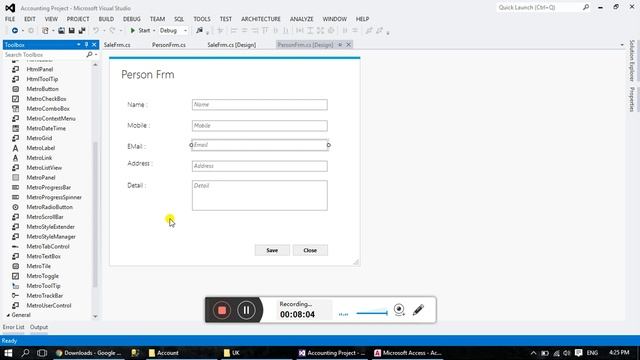Collapse the General toolbox group
Screen dimensions: 640x360
[x=8, y=315]
